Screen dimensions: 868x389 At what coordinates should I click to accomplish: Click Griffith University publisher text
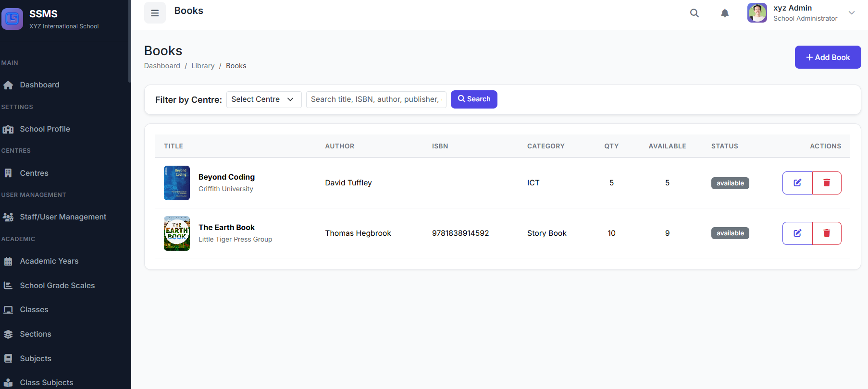(x=226, y=189)
